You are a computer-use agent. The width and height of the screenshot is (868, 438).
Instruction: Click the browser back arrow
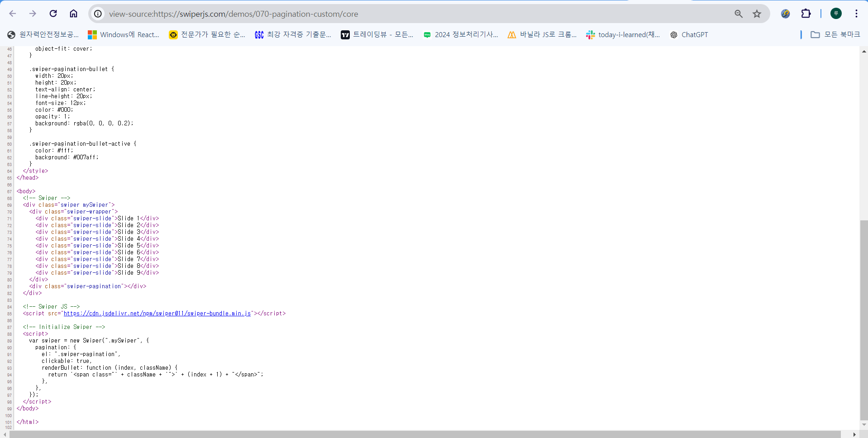13,14
